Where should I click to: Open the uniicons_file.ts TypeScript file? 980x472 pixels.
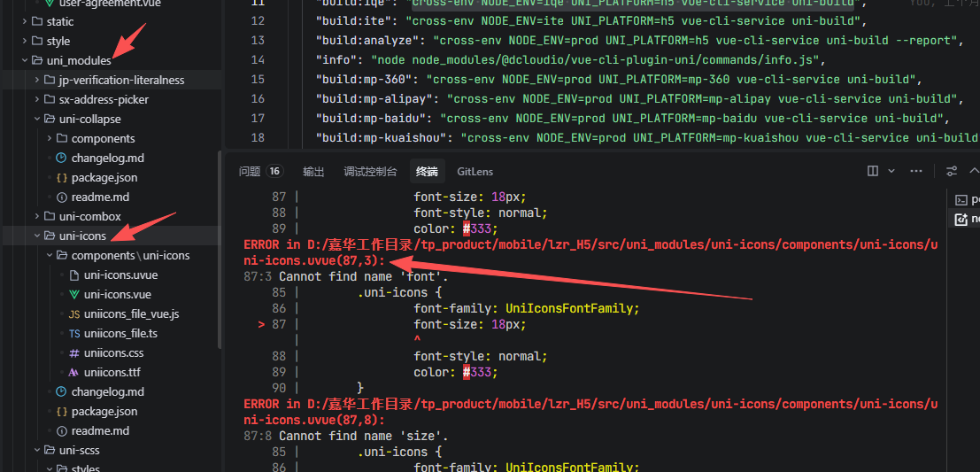[120, 333]
